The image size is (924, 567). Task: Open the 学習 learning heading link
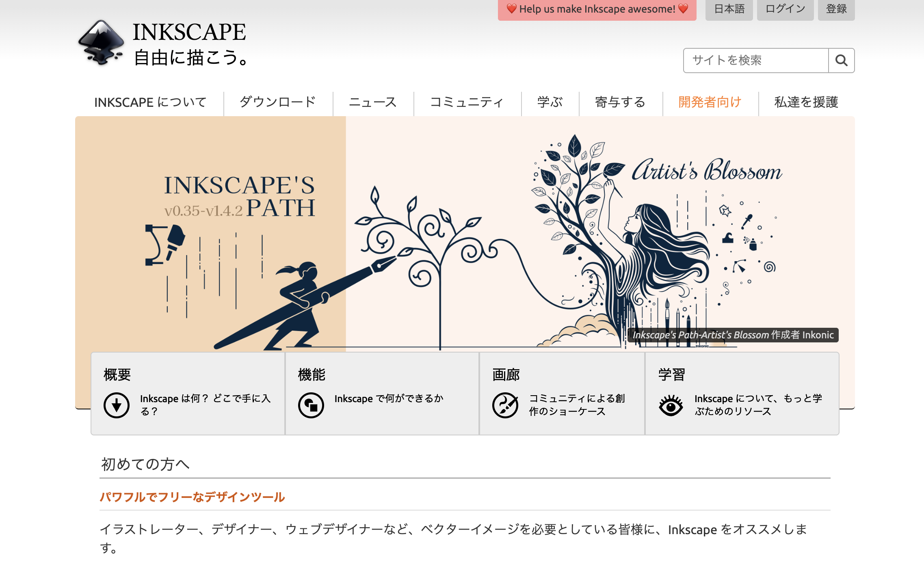[x=672, y=374]
